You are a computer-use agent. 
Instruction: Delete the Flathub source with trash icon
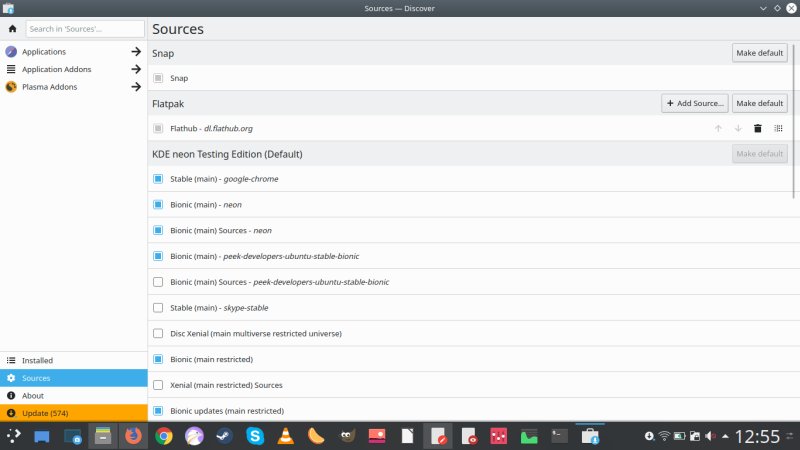(757, 128)
